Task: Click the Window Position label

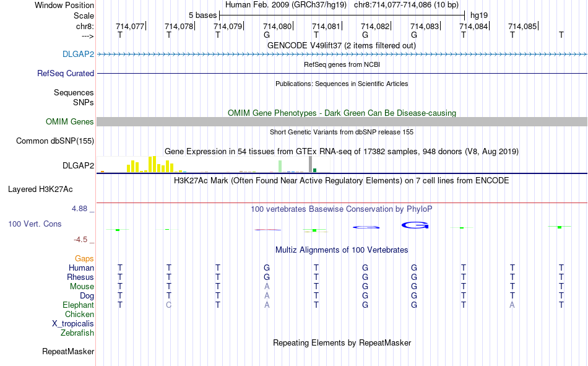Action: (64, 5)
